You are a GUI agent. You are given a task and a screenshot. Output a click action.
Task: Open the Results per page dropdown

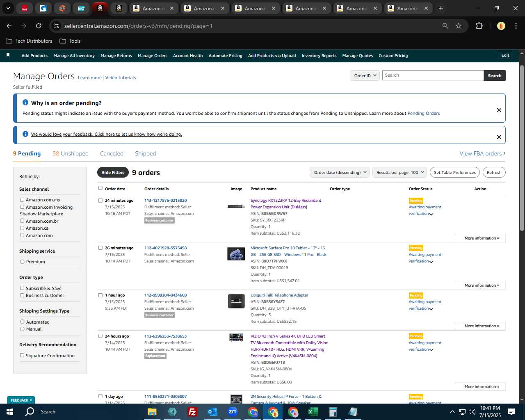(400, 172)
